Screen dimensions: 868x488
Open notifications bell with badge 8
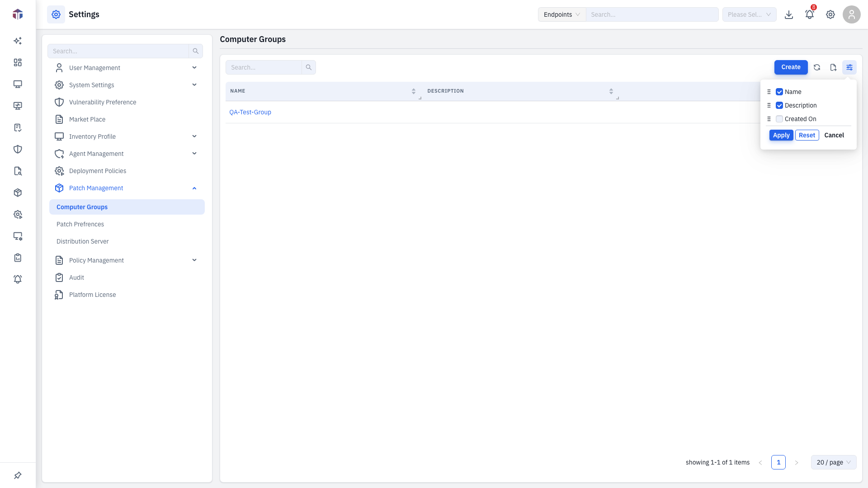[x=810, y=14]
